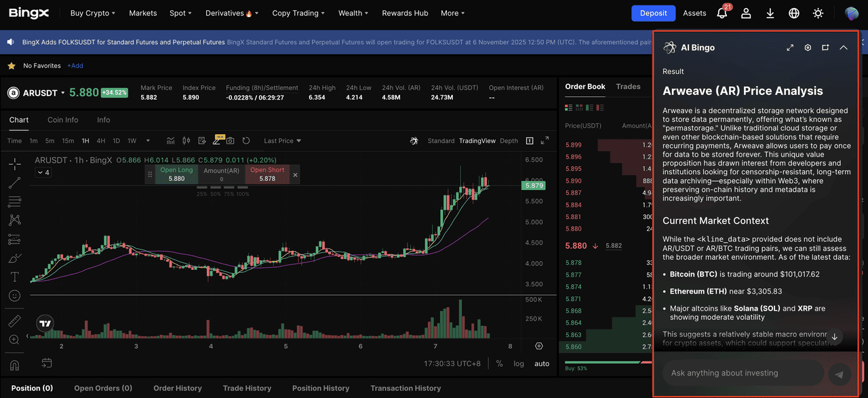
Task: Select the trend line drawing tool
Action: [x=14, y=182]
